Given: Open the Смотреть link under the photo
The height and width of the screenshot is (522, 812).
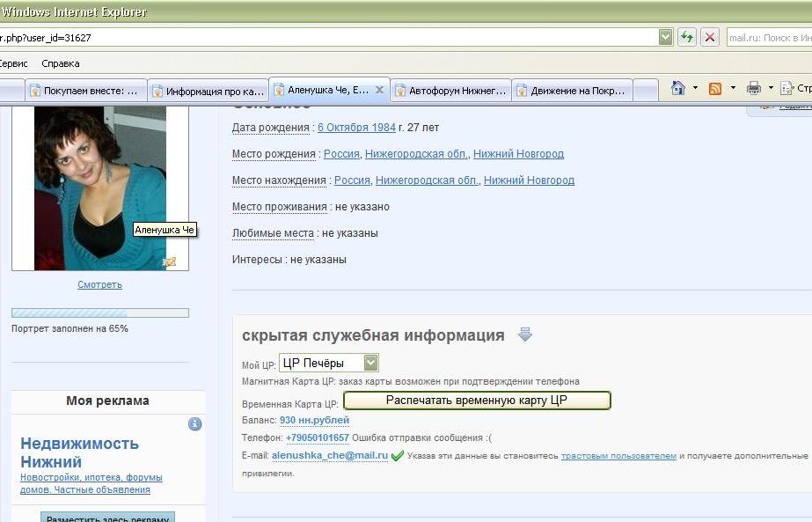Looking at the screenshot, I should tap(100, 284).
